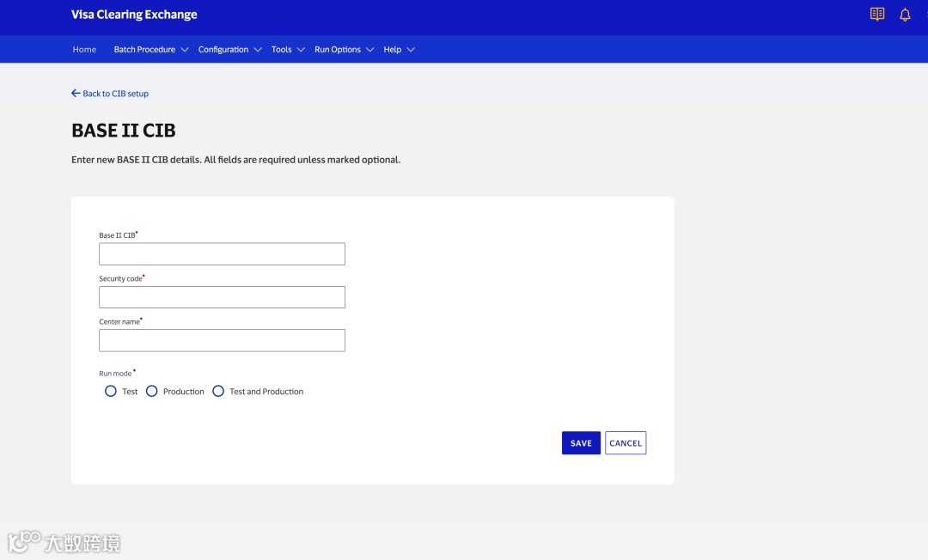Open the Configuration menu

[223, 49]
